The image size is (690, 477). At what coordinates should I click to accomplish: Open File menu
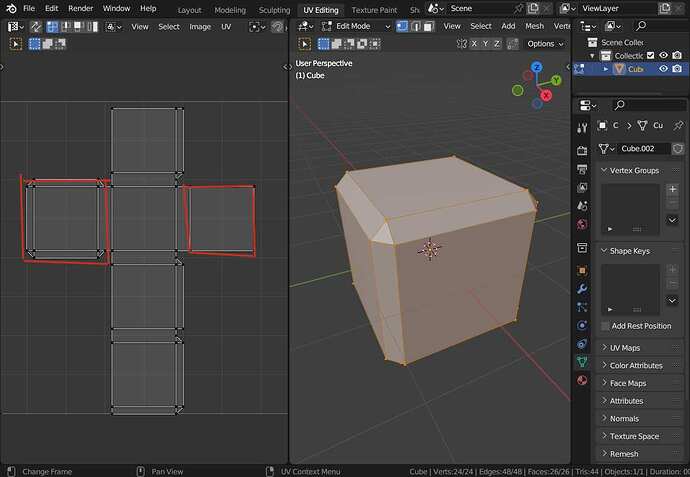click(29, 8)
